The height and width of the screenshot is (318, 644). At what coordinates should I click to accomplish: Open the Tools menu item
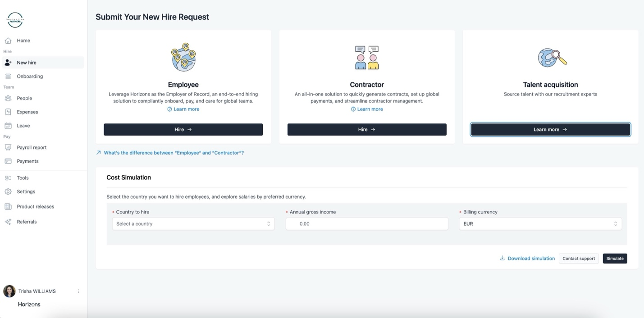(x=23, y=178)
